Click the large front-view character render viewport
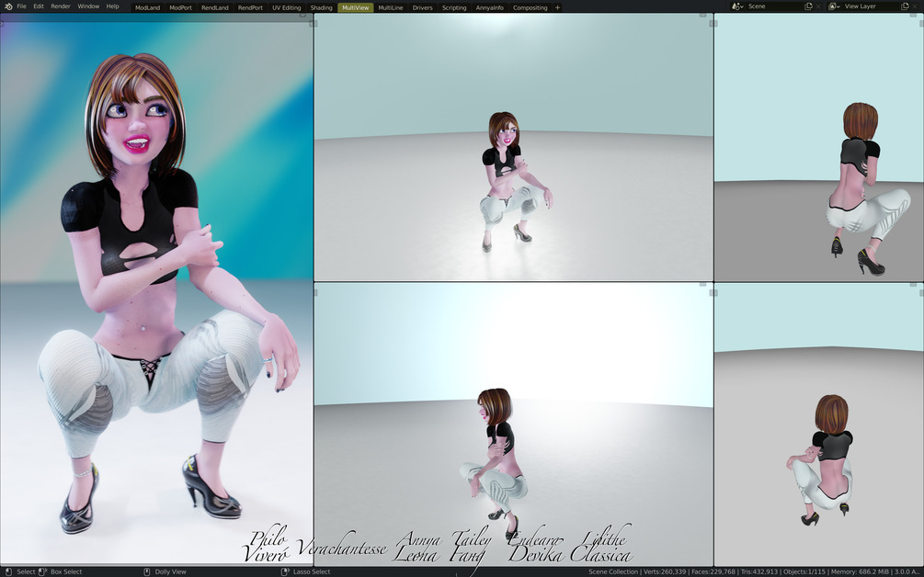The height and width of the screenshot is (577, 924). pyautogui.click(x=156, y=288)
